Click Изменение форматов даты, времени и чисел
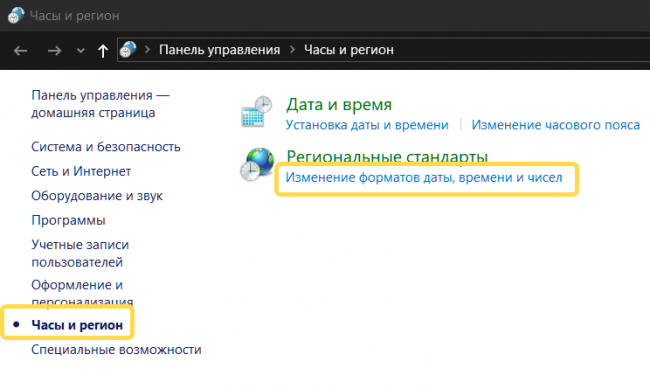 pos(424,178)
